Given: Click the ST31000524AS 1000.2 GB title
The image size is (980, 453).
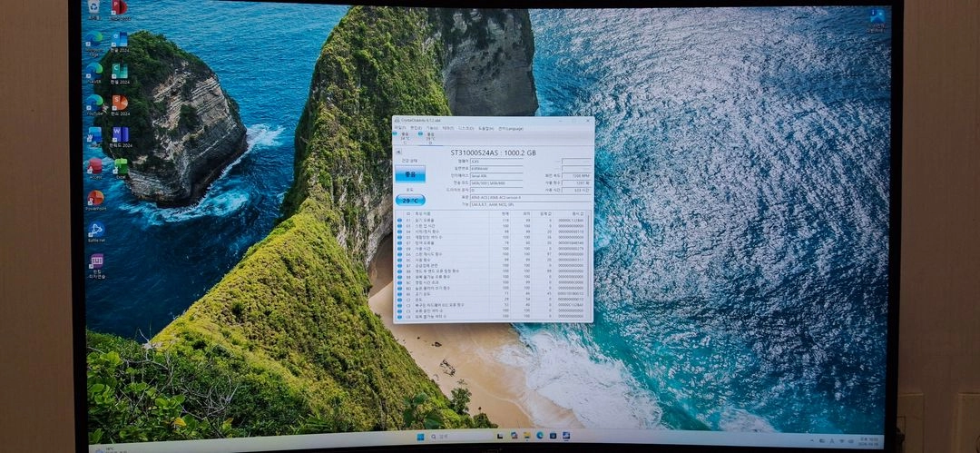Looking at the screenshot, I should coord(493,153).
